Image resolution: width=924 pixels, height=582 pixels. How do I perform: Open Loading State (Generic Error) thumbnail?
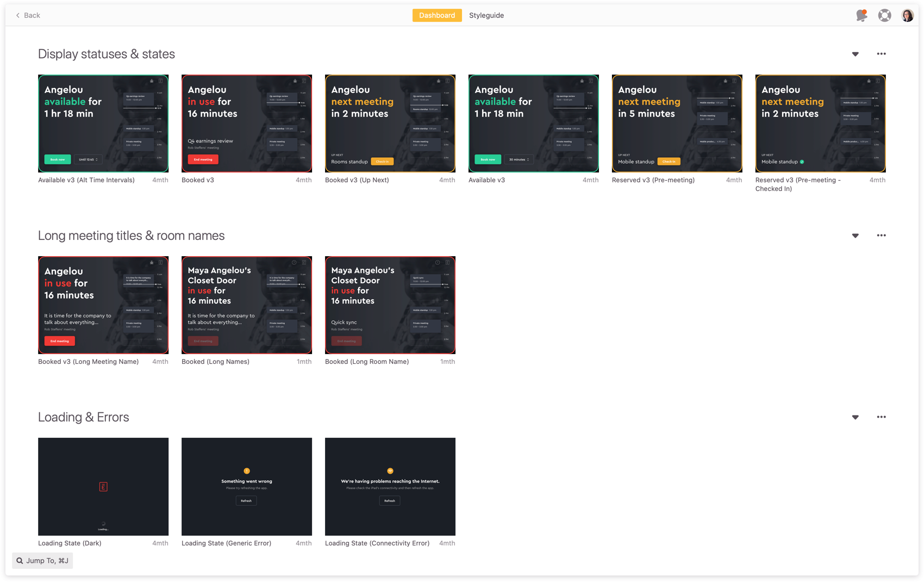click(247, 487)
